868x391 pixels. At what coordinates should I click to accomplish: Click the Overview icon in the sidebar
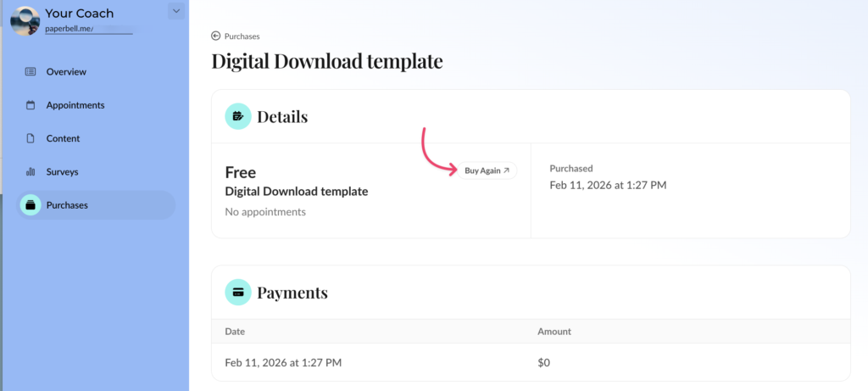(x=31, y=72)
